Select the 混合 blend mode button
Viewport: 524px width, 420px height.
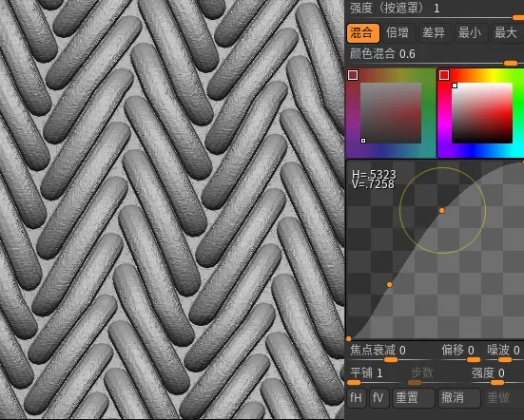click(x=363, y=32)
